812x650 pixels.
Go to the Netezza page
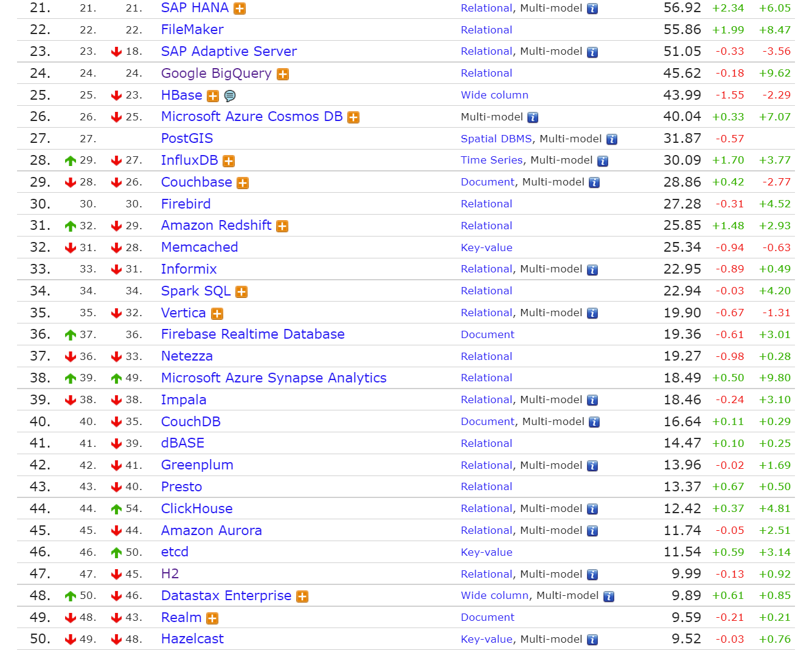pyautogui.click(x=187, y=356)
